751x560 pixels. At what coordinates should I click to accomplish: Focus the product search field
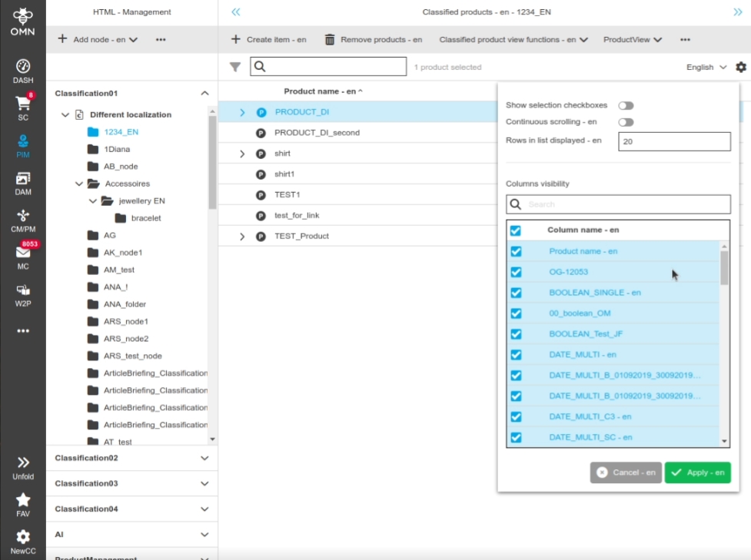tap(328, 67)
